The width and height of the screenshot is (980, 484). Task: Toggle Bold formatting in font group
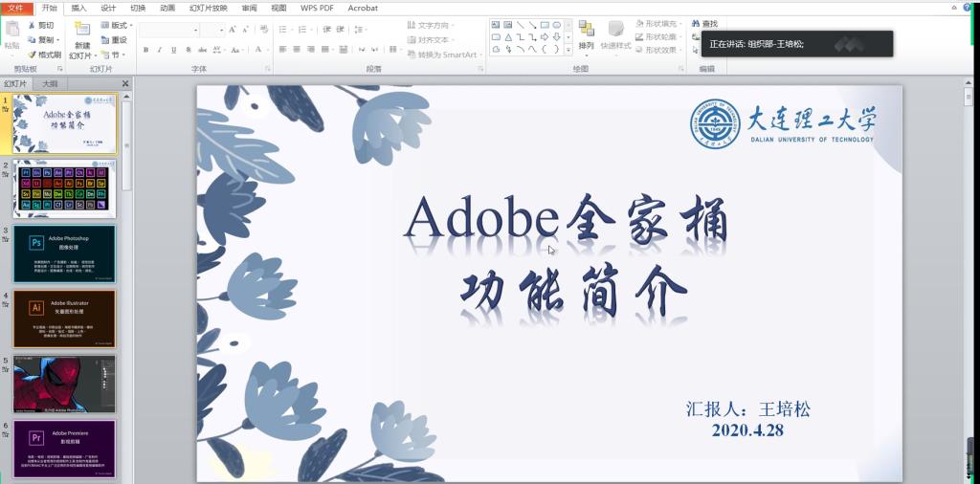click(145, 50)
